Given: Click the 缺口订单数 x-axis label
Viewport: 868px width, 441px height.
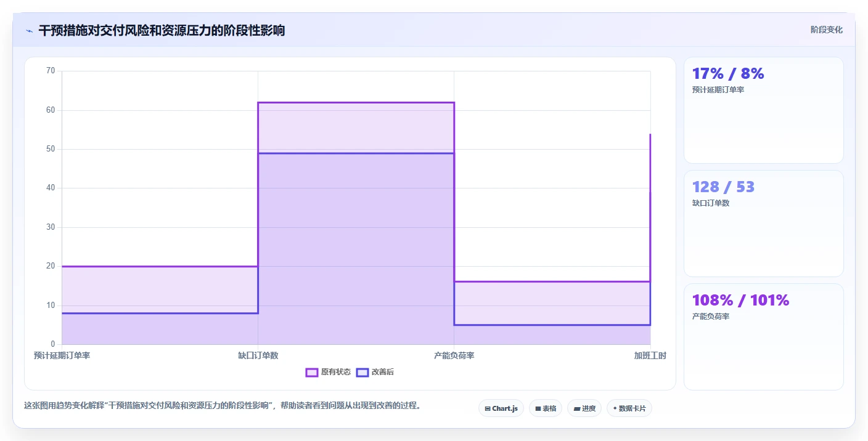Looking at the screenshot, I should click(x=258, y=355).
